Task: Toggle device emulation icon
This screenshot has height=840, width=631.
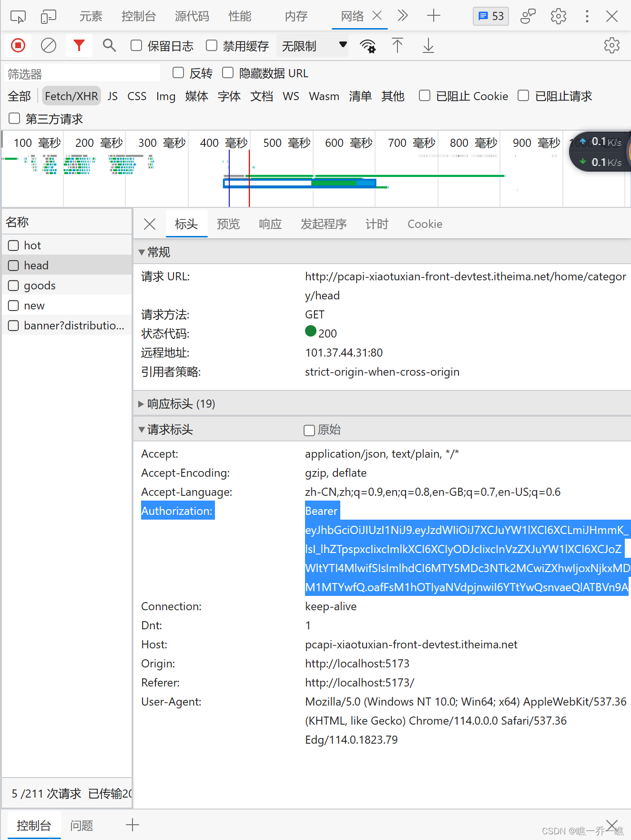Action: tap(48, 17)
